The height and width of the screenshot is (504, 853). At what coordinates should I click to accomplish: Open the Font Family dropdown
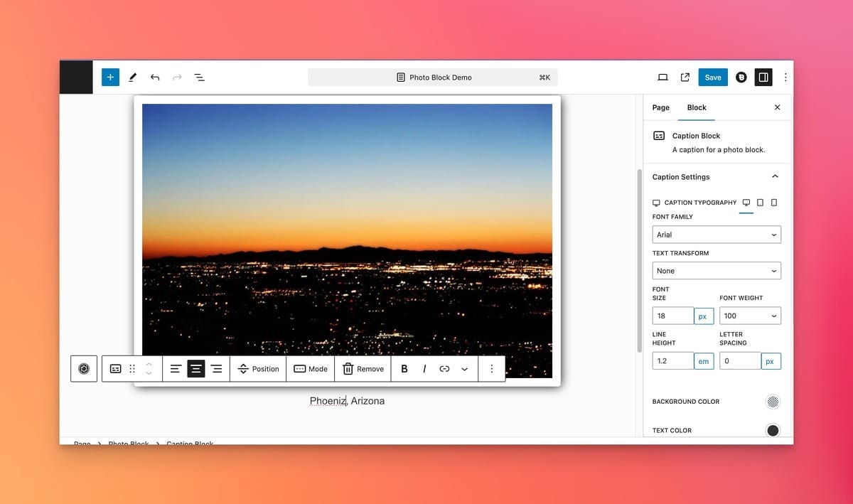coord(716,235)
